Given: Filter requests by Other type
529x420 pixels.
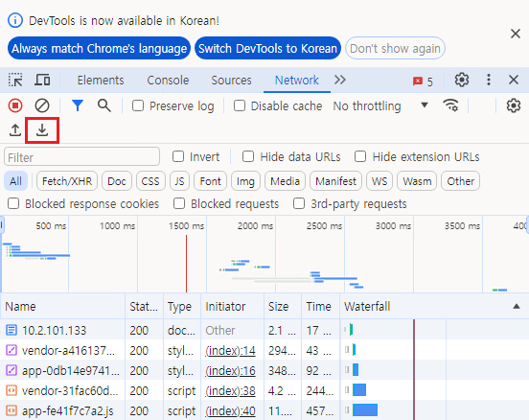Looking at the screenshot, I should pos(461,181).
